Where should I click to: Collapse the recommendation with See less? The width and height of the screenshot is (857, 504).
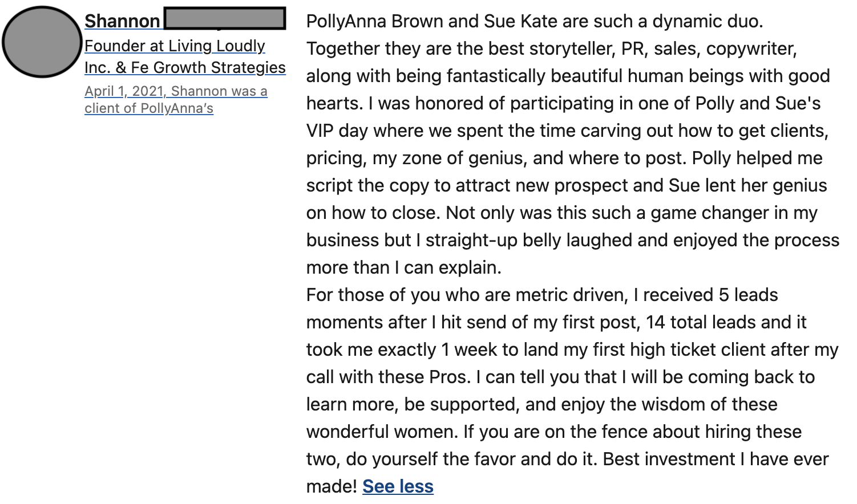398,486
